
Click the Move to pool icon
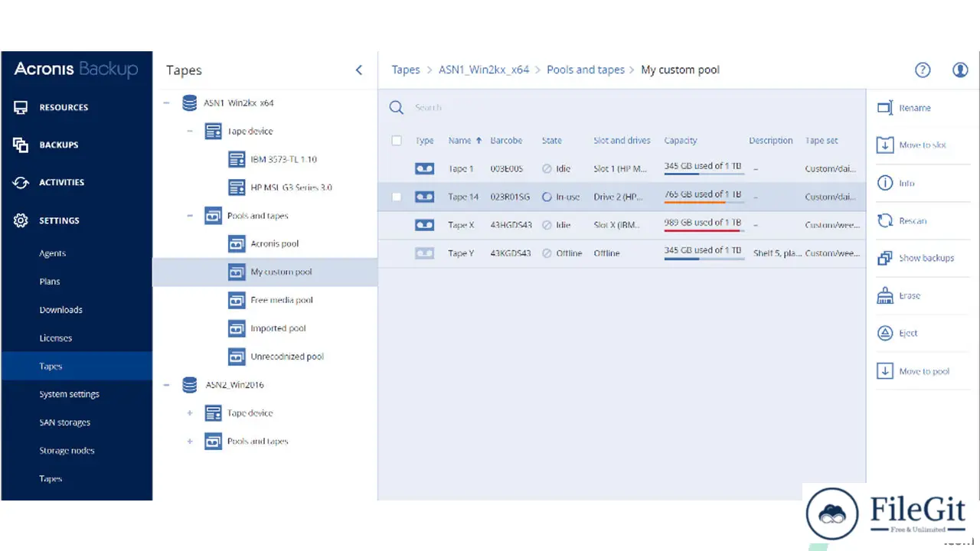[x=885, y=371]
